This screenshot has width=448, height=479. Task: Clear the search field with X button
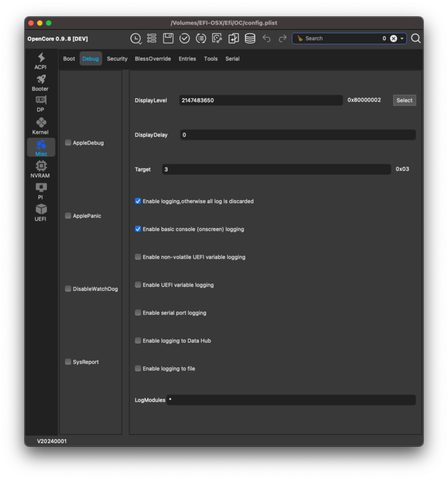pyautogui.click(x=393, y=38)
